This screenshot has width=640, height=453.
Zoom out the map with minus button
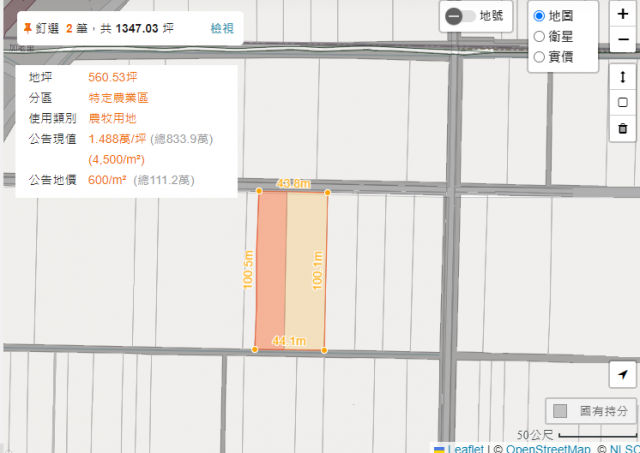click(x=622, y=41)
